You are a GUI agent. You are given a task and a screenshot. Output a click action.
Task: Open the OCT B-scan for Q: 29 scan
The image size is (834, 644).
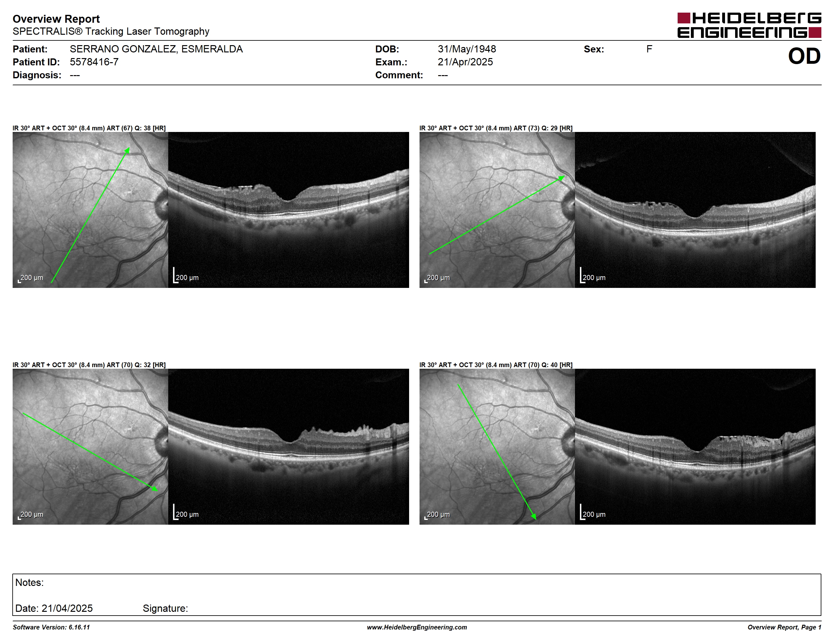click(x=695, y=210)
